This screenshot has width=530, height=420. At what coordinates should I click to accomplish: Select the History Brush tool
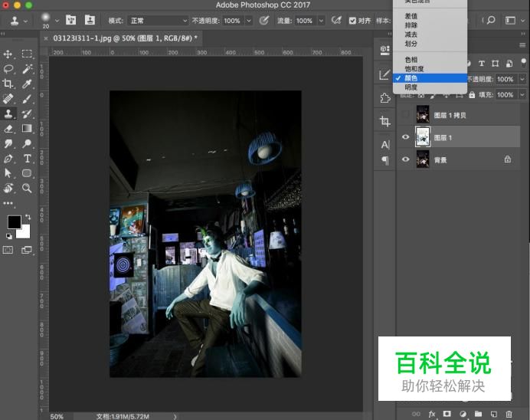pos(27,113)
